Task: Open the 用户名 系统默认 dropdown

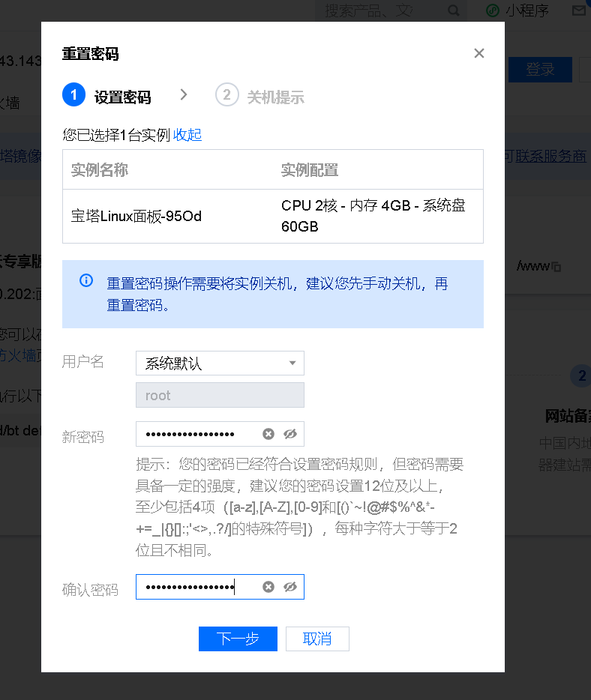Action: (x=220, y=363)
